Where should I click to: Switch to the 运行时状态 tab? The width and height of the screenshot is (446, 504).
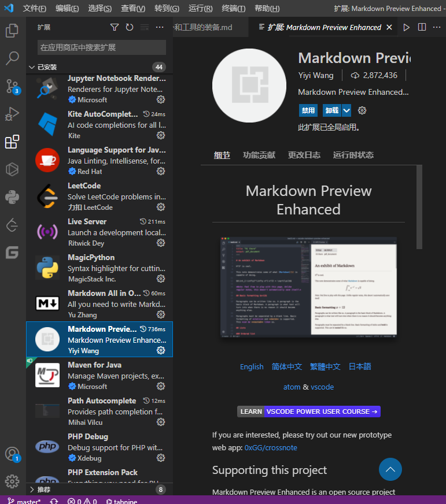click(353, 155)
